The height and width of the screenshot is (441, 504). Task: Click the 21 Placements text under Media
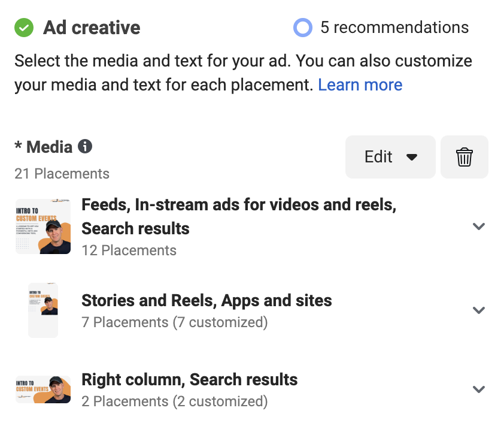point(62,174)
